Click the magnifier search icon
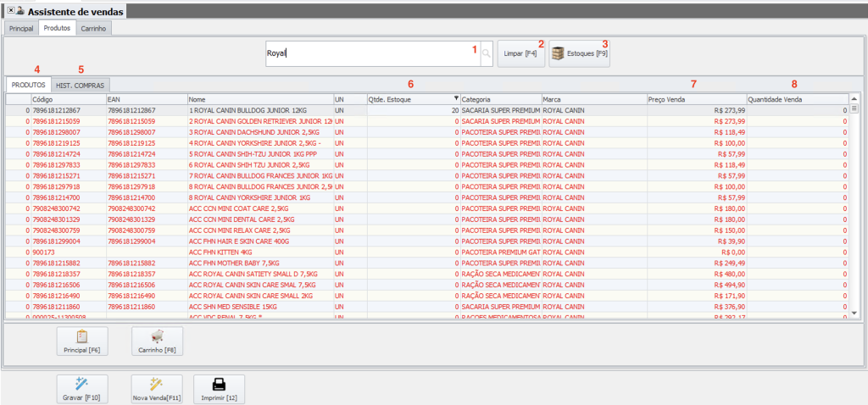The image size is (868, 405). click(486, 53)
